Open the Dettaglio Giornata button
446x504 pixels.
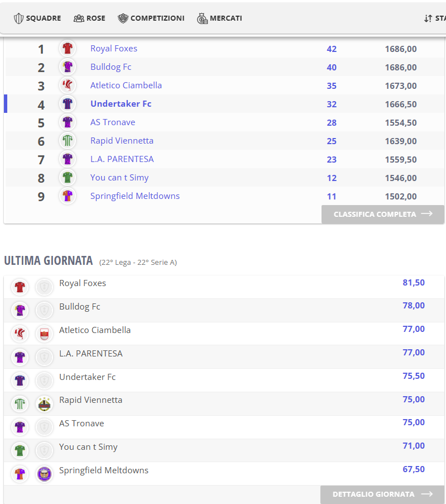click(382, 495)
